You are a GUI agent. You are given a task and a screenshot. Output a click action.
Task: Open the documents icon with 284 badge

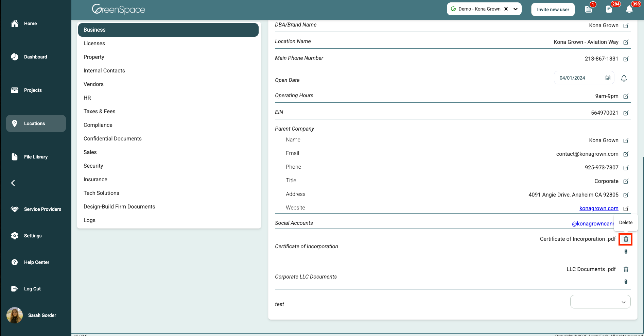(609, 9)
